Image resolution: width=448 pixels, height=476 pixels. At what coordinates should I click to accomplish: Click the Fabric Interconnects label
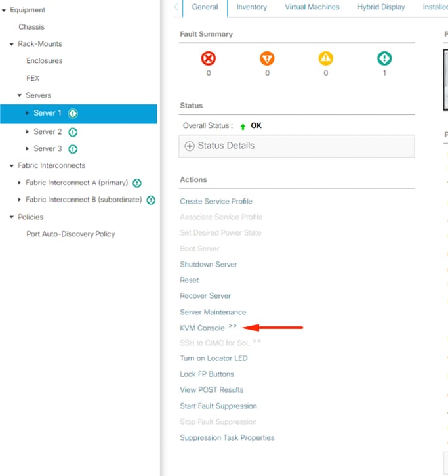(52, 165)
